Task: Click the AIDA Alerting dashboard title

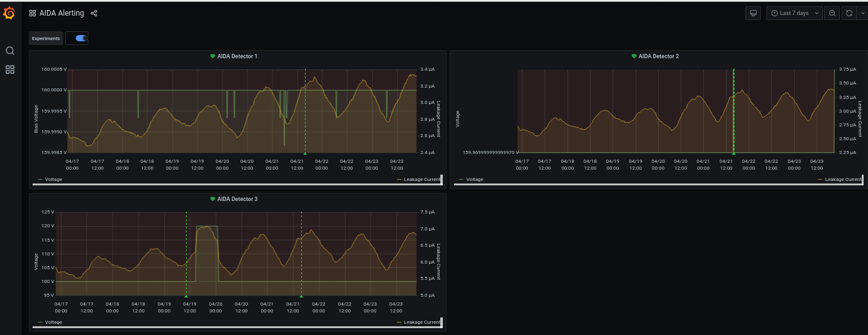Action: pyautogui.click(x=61, y=13)
